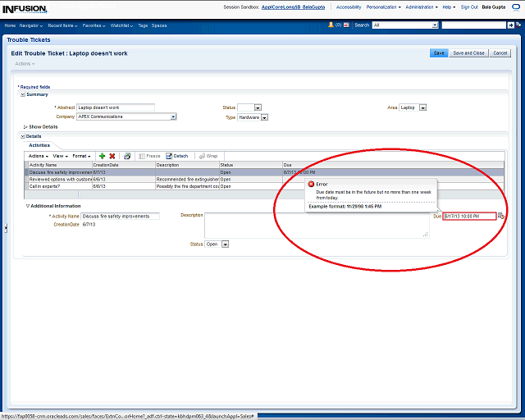Open the Area dropdown showing Laptop
Screen dimensions: 525x420
422,107
